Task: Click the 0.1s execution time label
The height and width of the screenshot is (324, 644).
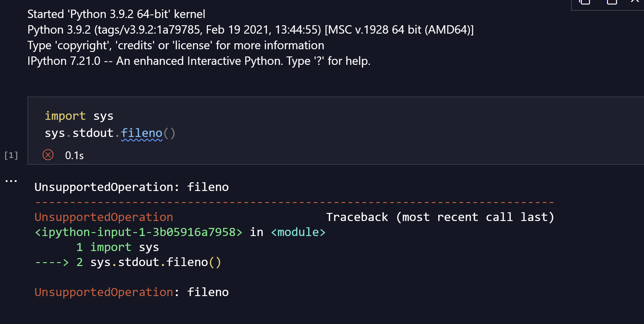Action: point(74,155)
